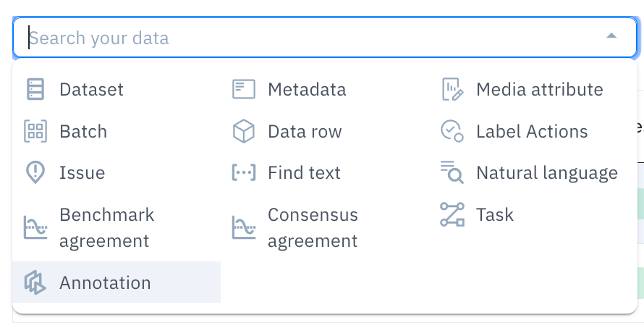Viewport: 644px width, 323px height.
Task: Click the Annotation icon
Action: tap(35, 282)
